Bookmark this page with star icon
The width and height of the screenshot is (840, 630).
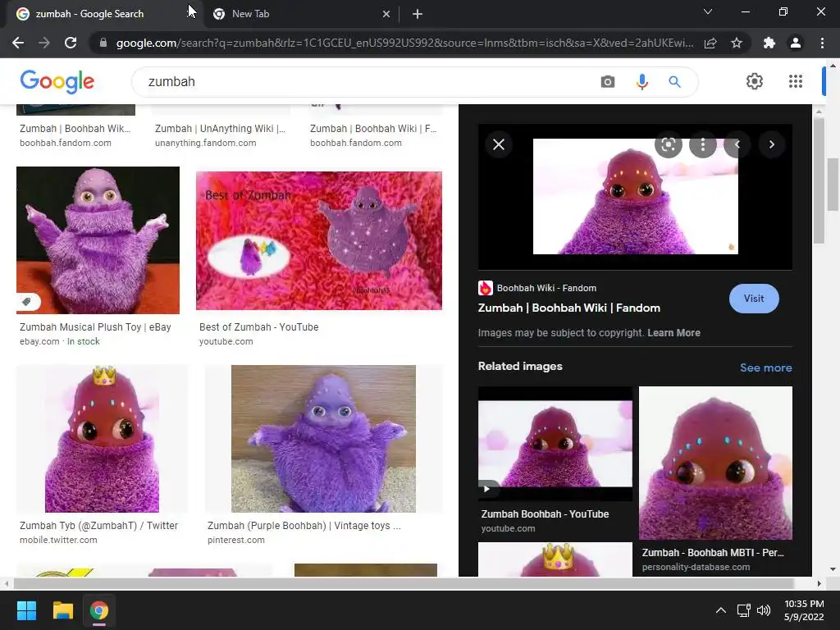[737, 43]
